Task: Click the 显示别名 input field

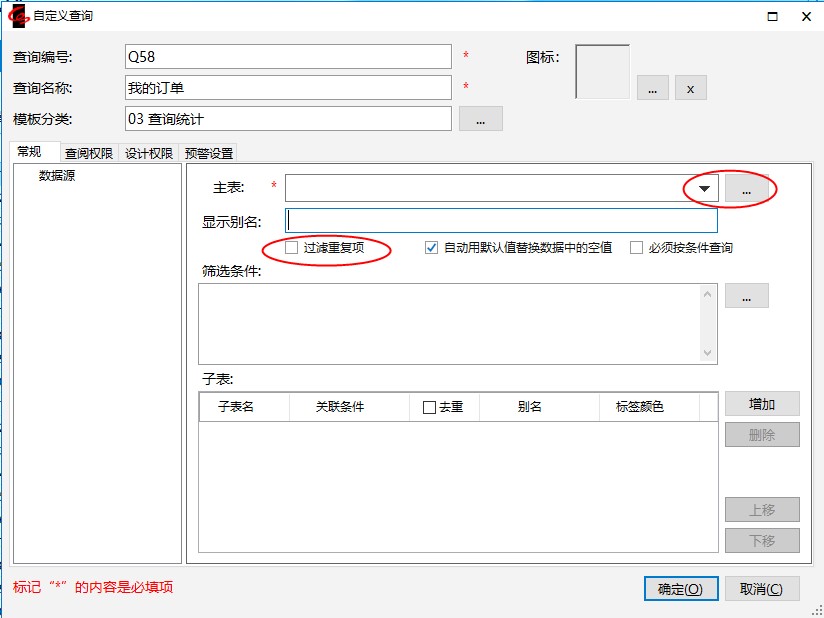Action: pos(502,221)
